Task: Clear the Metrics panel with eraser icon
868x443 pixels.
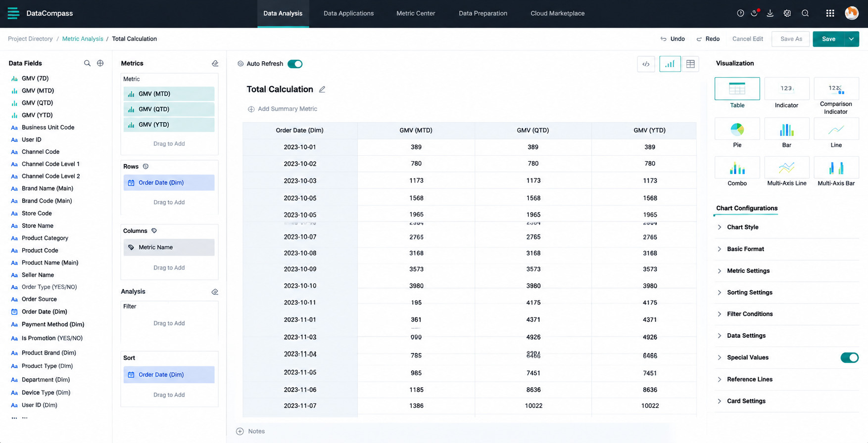Action: coord(215,63)
